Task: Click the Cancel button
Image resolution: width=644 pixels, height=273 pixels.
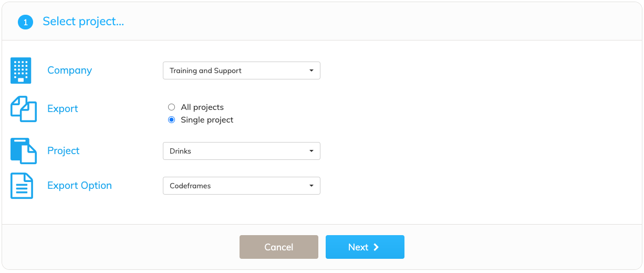Action: 279,247
